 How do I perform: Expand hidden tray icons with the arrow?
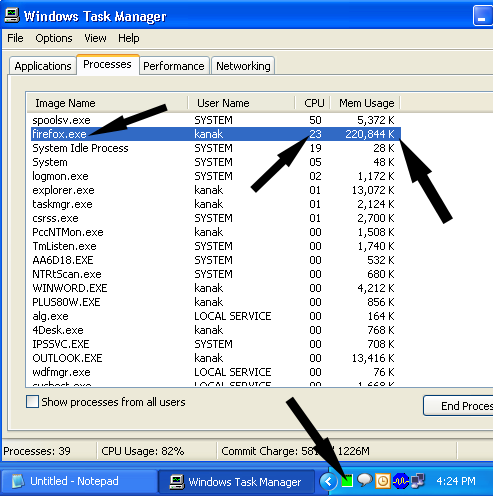pos(328,481)
